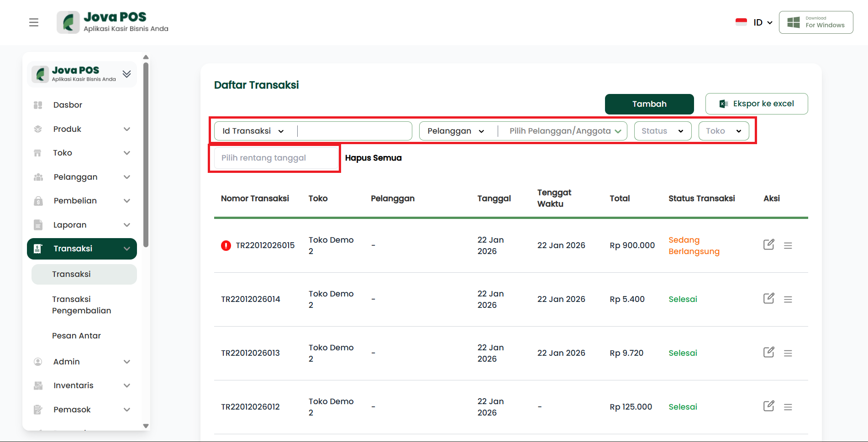
Task: Open Transaksi Pengembalian submenu item
Action: (x=82, y=305)
